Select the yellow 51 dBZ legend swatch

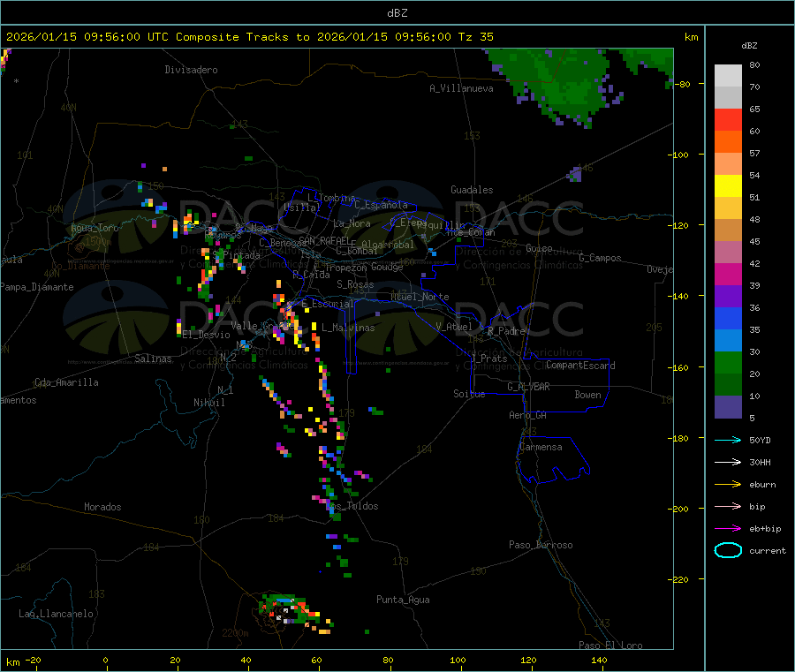point(728,186)
